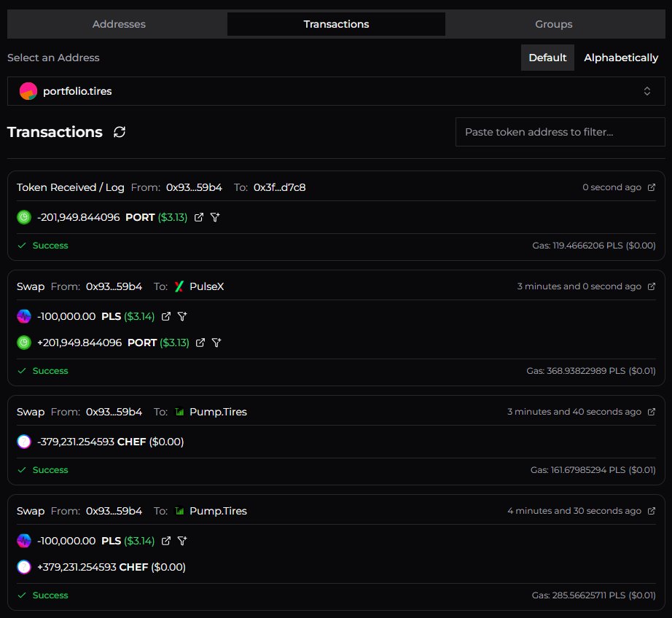Open PLS token link in Pump.Tires swap
Image resolution: width=672 pixels, height=618 pixels.
click(x=166, y=541)
